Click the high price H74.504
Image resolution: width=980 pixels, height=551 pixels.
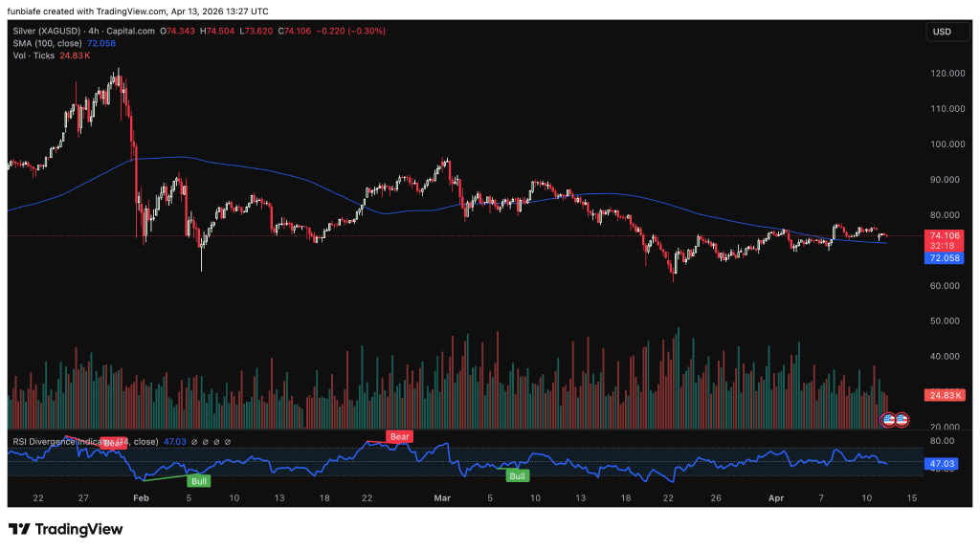[x=217, y=31]
